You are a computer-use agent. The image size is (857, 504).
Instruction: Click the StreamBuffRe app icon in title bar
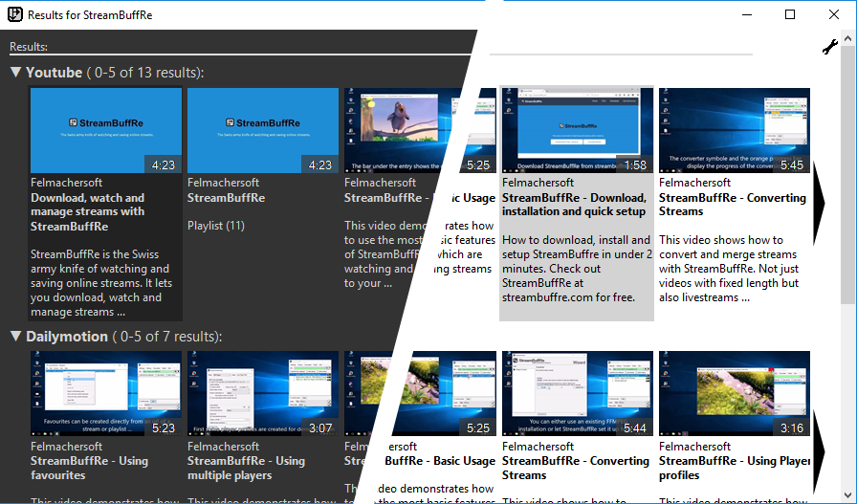coord(14,14)
